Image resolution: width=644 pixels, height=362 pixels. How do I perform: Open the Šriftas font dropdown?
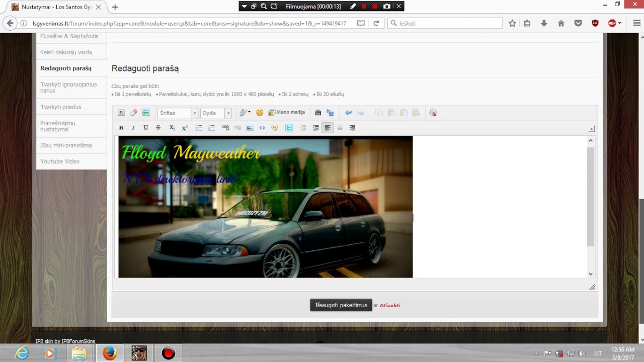point(178,113)
